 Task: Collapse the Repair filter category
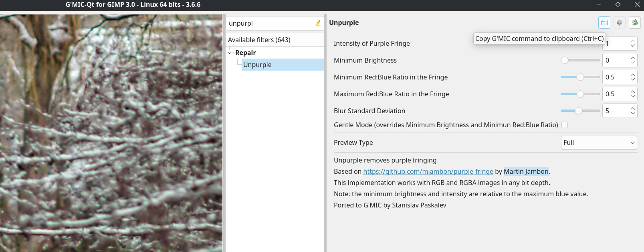tap(230, 53)
